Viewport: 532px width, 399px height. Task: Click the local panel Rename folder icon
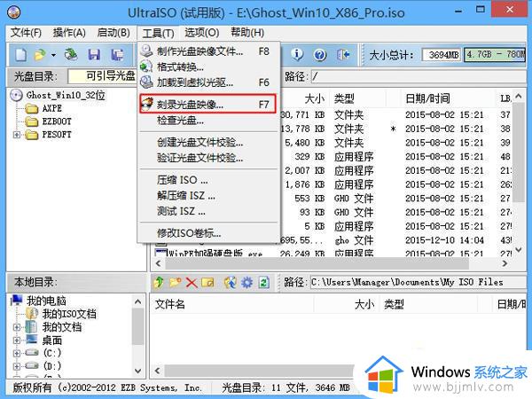(208, 282)
